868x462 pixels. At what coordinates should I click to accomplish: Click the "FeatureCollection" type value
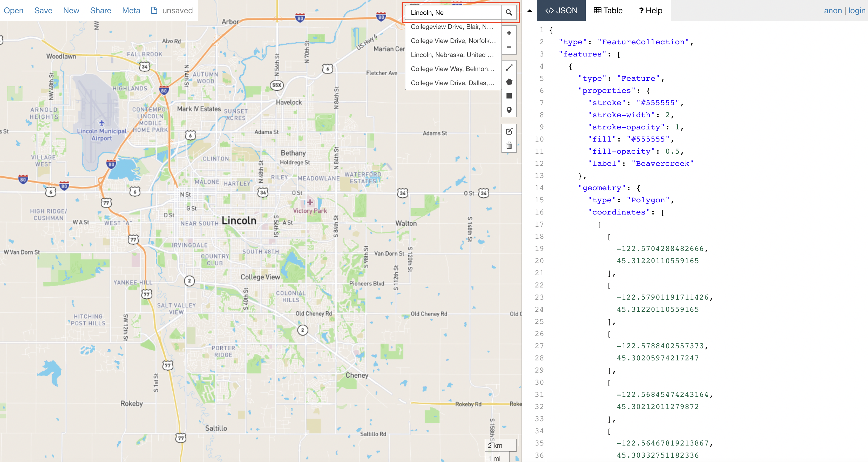click(x=643, y=42)
